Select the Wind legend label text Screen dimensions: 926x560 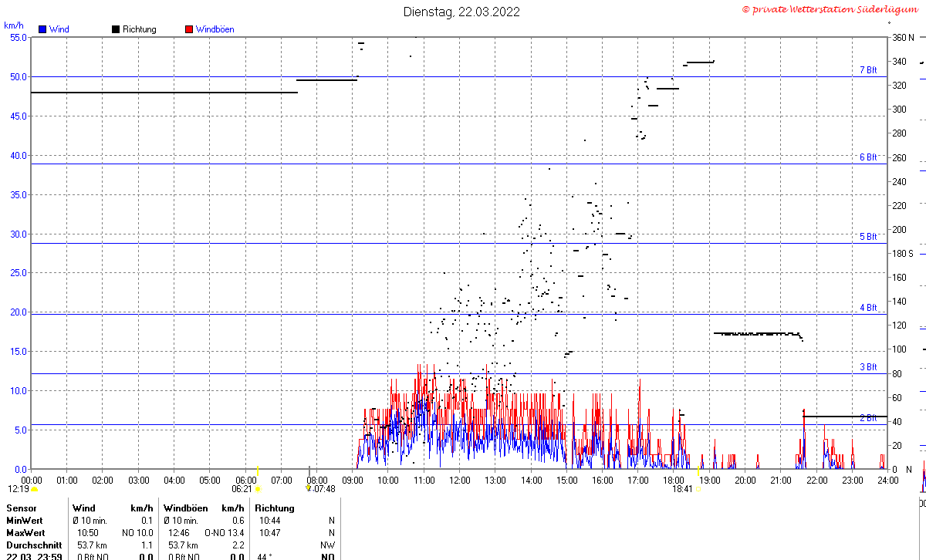(59, 29)
